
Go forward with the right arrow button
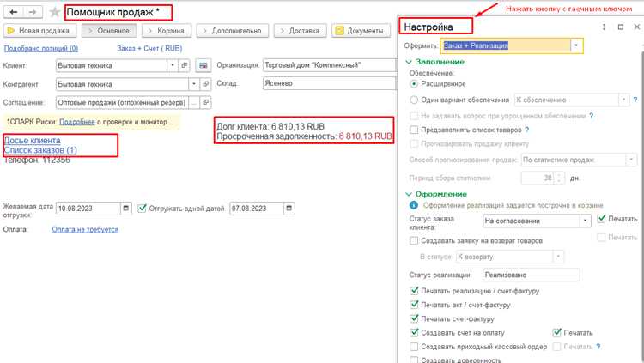point(33,12)
